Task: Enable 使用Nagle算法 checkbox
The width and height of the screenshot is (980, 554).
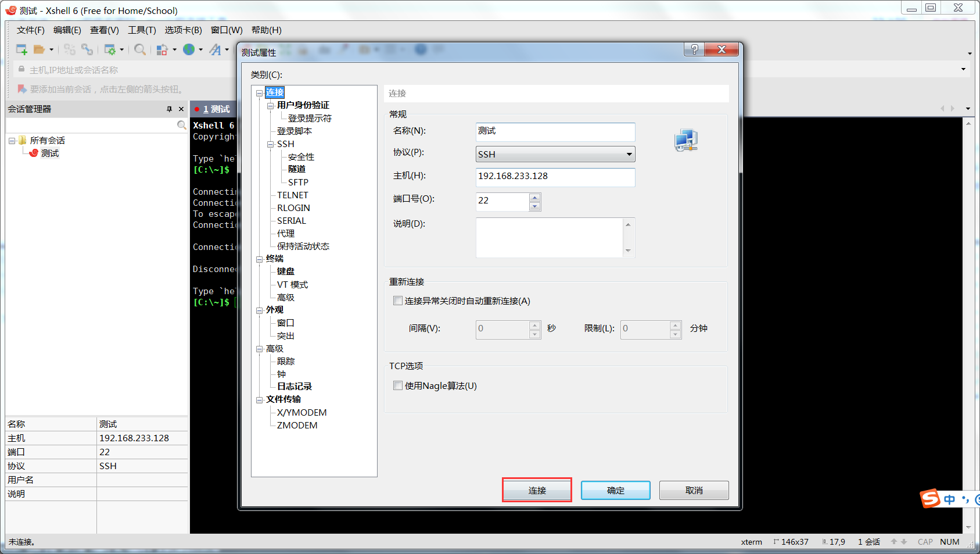Action: coord(398,385)
